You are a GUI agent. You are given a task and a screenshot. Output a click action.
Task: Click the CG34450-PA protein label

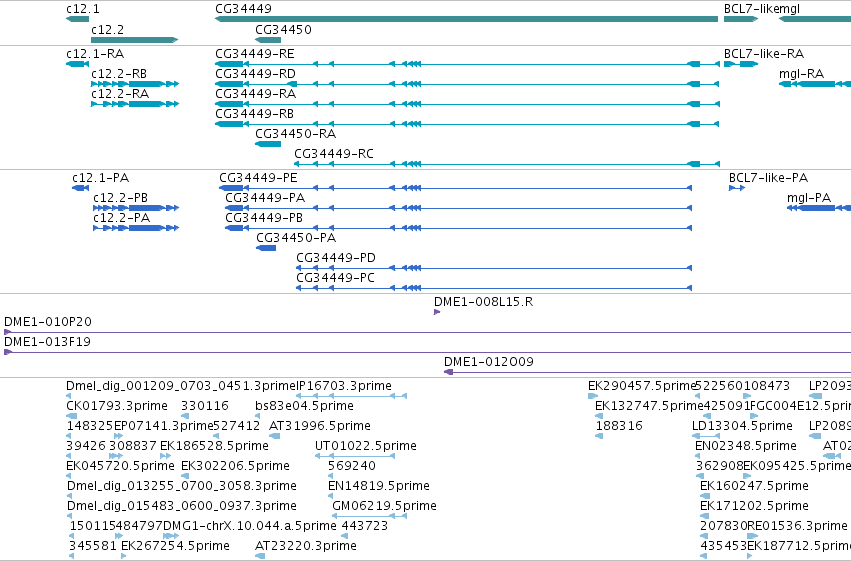click(296, 238)
